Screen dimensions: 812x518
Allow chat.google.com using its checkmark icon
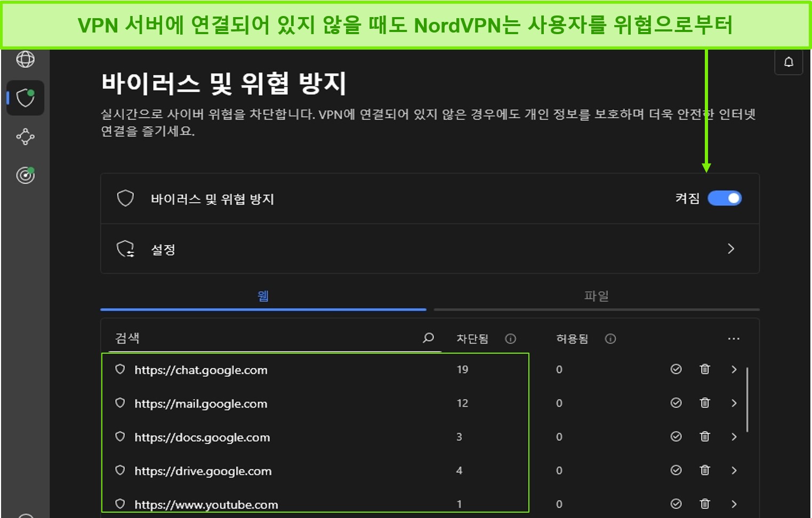tap(676, 369)
